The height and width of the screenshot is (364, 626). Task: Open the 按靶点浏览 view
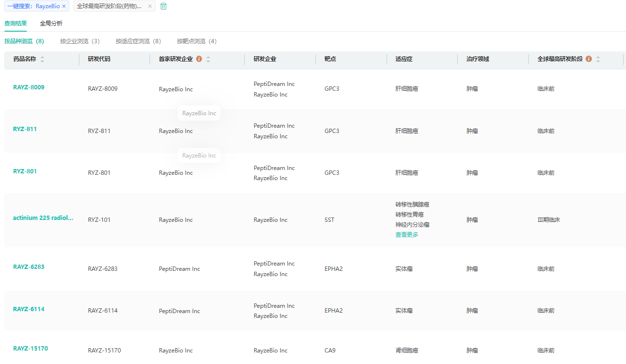[197, 41]
